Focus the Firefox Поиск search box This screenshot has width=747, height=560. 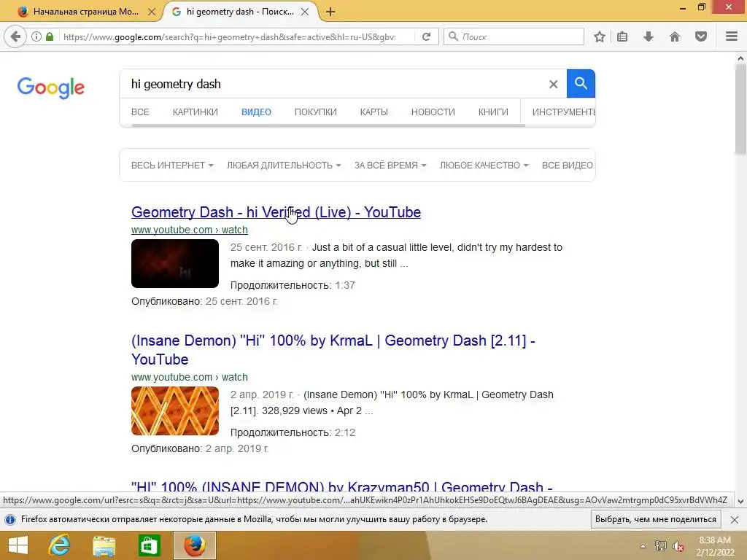tap(514, 36)
